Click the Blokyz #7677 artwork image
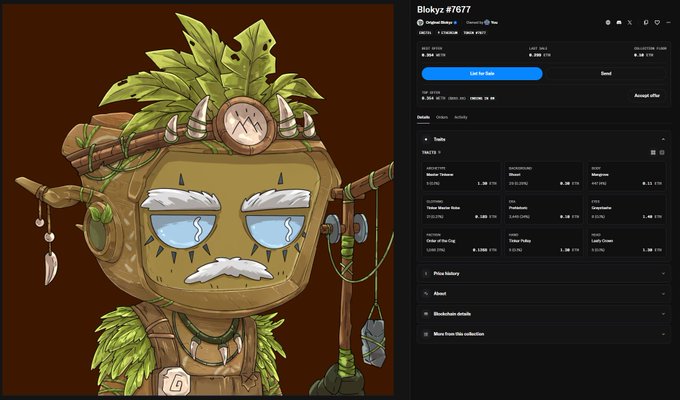The image size is (680, 400). [x=198, y=200]
